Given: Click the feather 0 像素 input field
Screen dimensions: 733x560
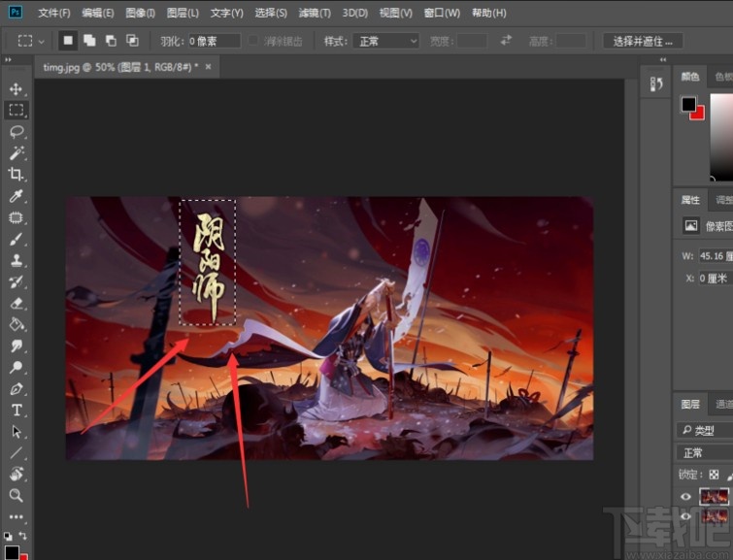Looking at the screenshot, I should point(215,41).
